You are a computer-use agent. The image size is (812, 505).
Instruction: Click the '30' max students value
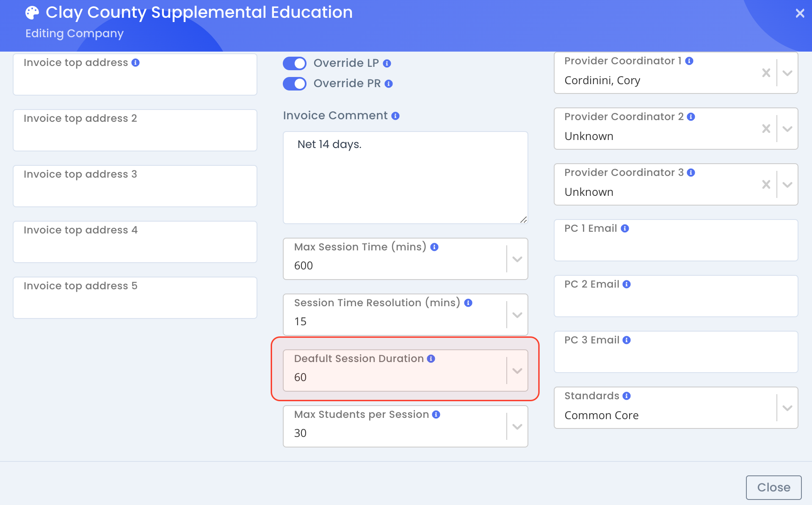click(300, 433)
